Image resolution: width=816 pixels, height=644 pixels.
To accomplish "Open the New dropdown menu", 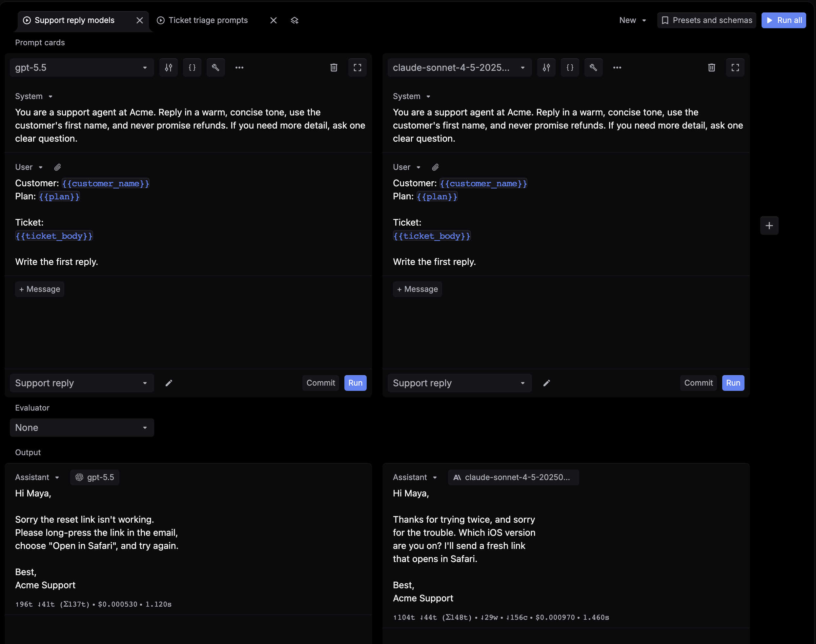I will 633,20.
